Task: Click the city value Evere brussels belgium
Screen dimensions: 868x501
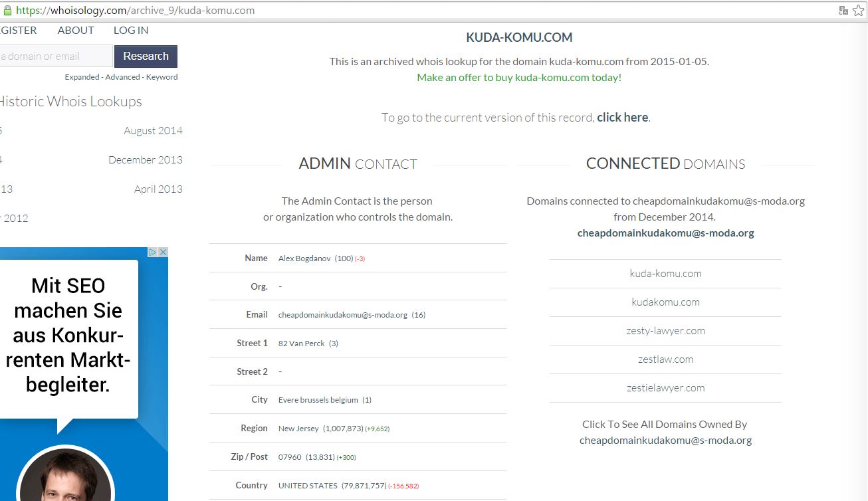Action: coord(318,400)
